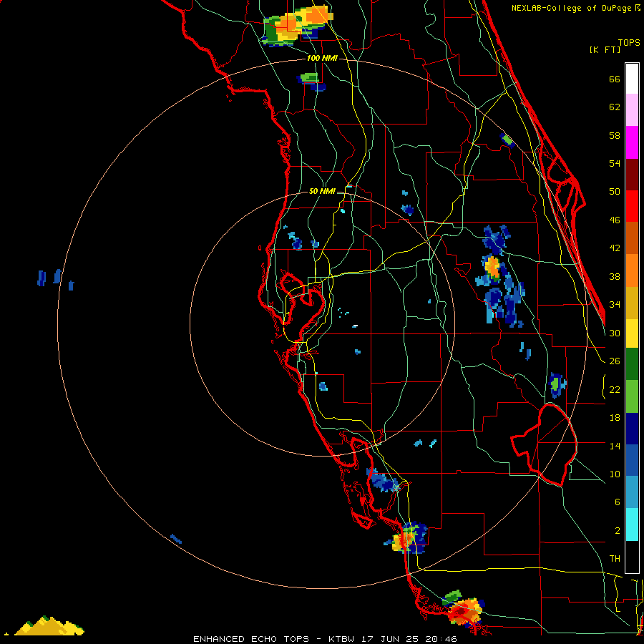
Task: Click the 38 value on legend
Action: coord(615,276)
